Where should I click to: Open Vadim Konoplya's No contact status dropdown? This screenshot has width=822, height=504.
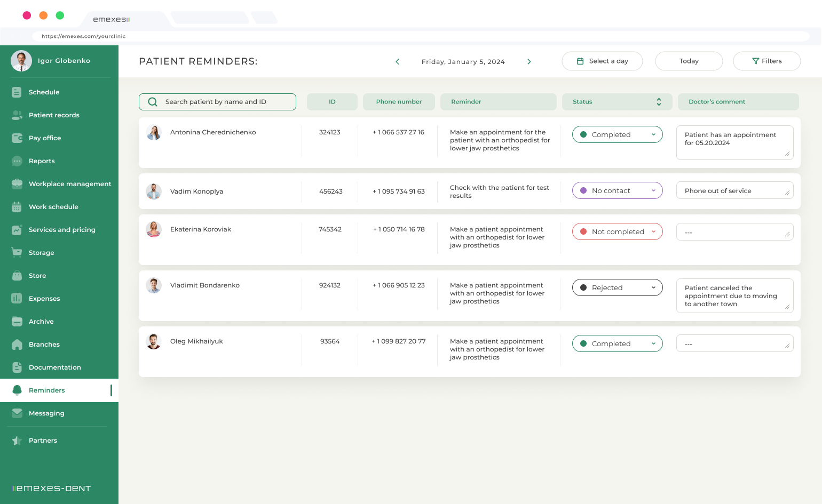click(618, 190)
